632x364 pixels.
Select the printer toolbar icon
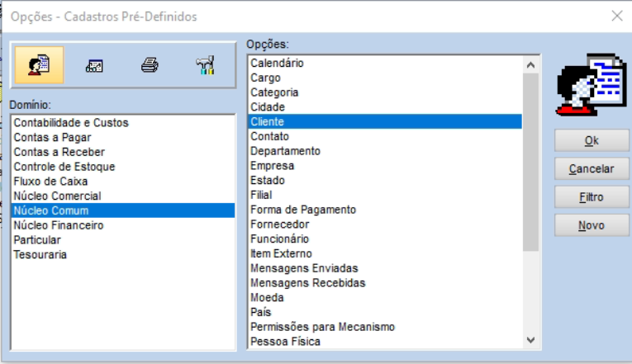pos(150,65)
